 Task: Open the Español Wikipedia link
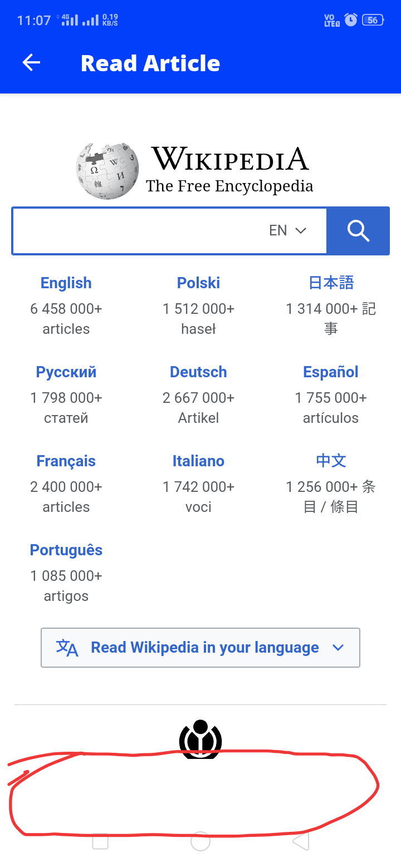click(331, 372)
